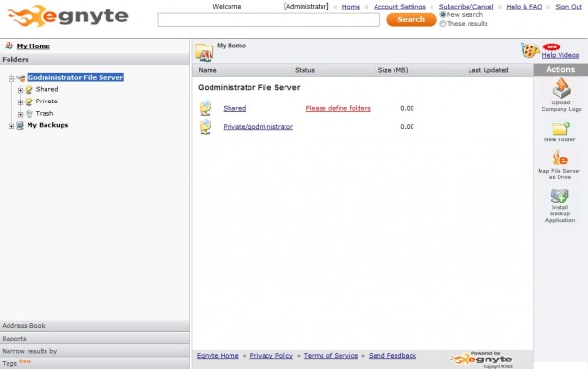Click the Godministrator File Server tree icon
Image resolution: width=588 pixels, height=369 pixels.
(x=21, y=78)
